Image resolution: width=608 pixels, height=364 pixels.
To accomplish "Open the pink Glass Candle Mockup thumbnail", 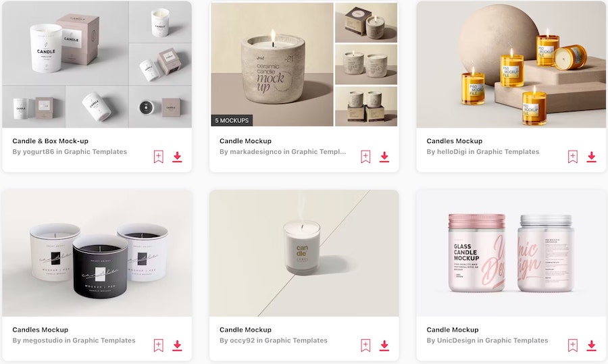I will click(511, 253).
